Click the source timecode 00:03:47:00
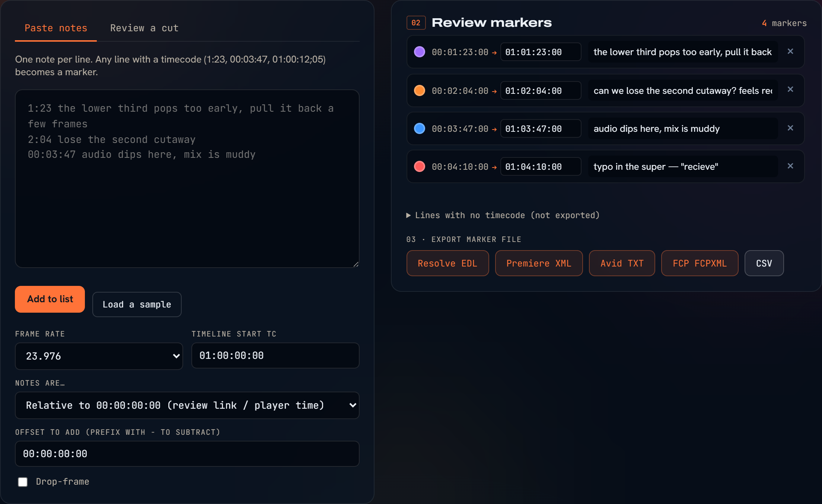 (x=460, y=129)
